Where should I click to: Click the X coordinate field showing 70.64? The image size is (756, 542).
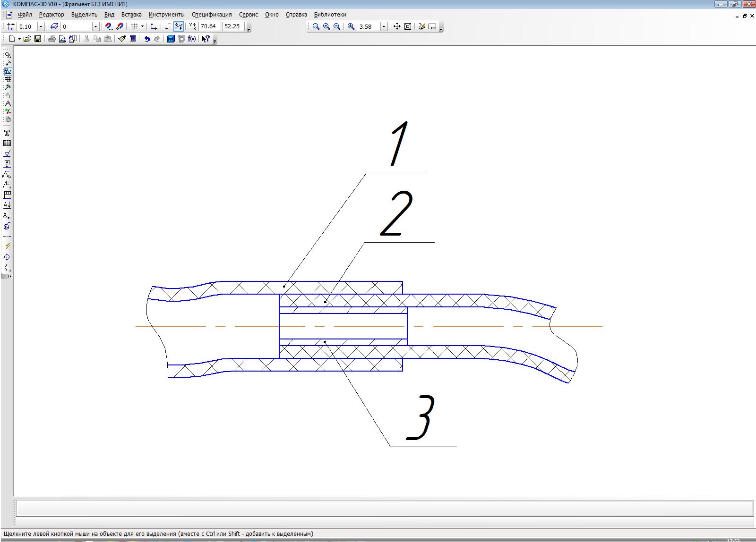(x=209, y=26)
